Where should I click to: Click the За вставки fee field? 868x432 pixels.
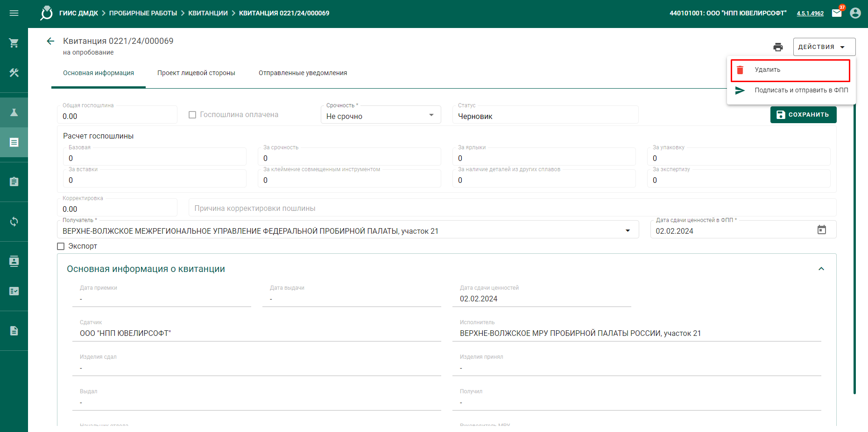155,179
